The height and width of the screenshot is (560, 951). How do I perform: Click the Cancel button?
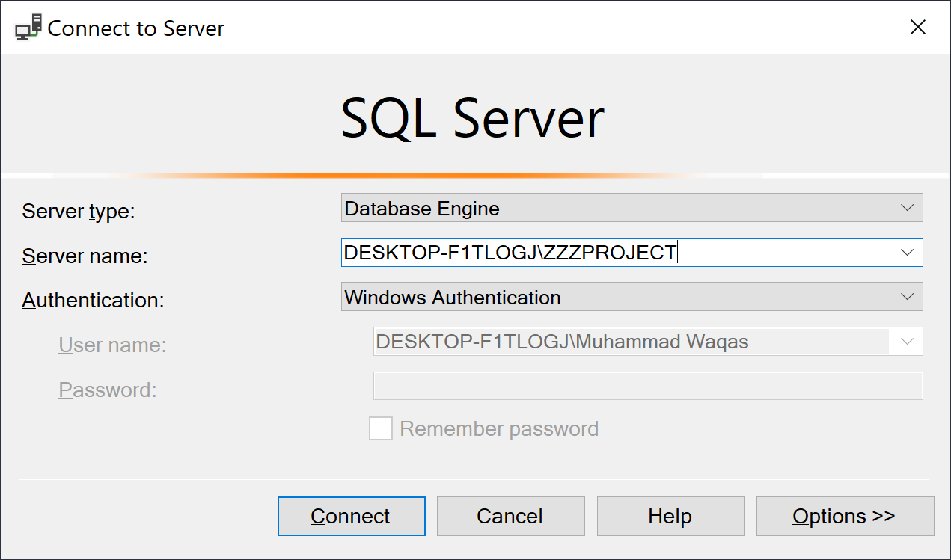[510, 516]
